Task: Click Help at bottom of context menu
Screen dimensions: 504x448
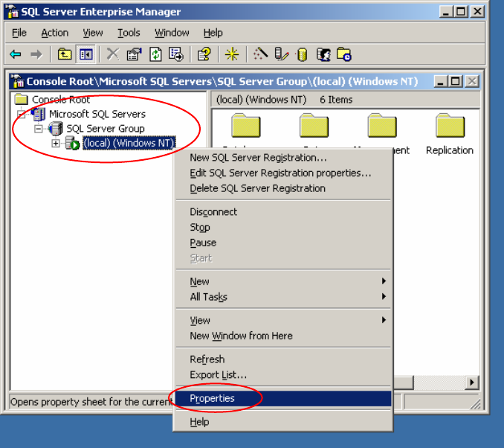Action: point(283,422)
